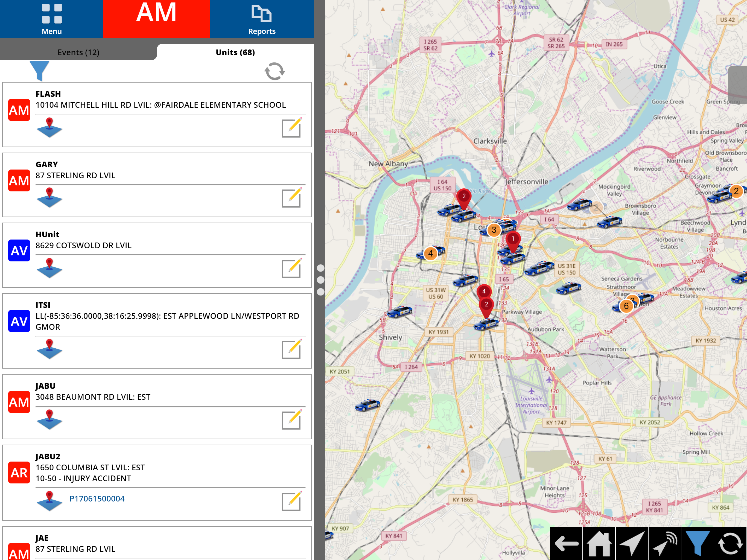The width and height of the screenshot is (747, 560).
Task: Select address 8629 COTSWOLD DR LVIL
Action: pos(83,246)
